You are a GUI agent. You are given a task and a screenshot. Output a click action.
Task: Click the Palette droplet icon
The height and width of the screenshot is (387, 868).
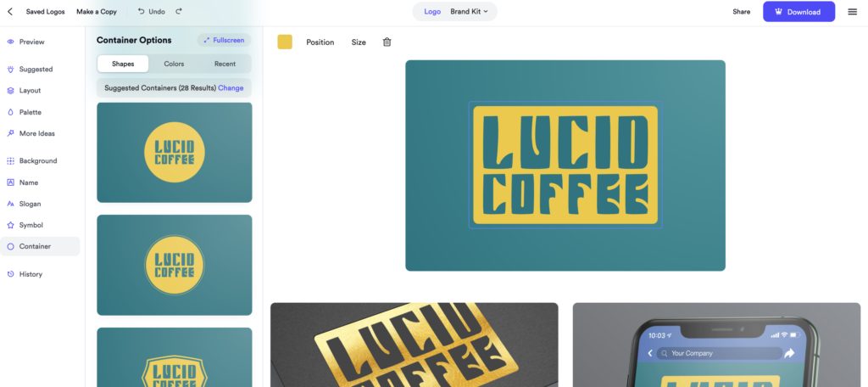pyautogui.click(x=10, y=112)
